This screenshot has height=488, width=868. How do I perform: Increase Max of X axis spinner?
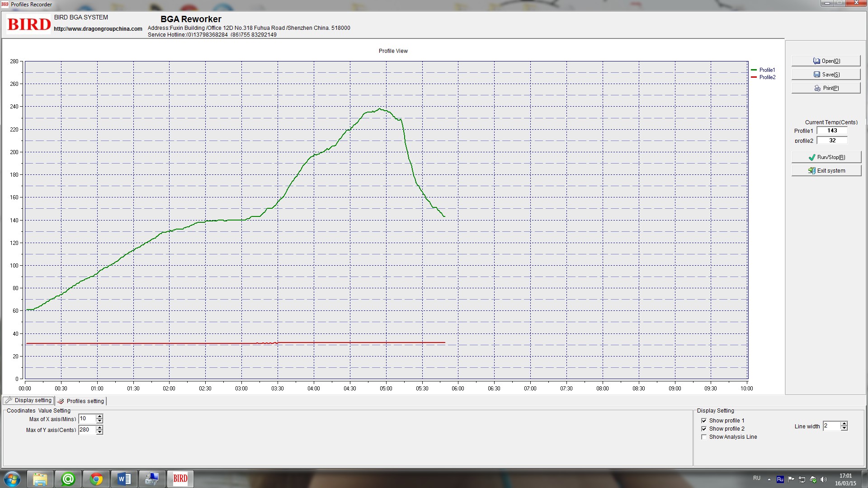[99, 416]
